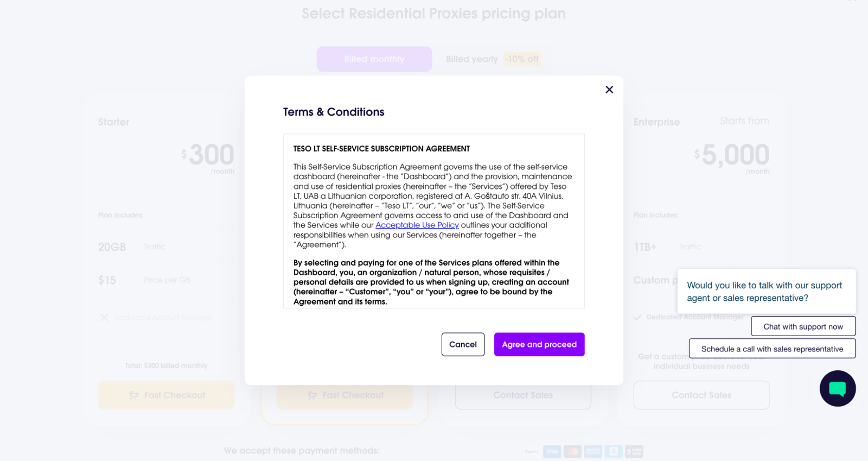Choose Chat with support now
The width and height of the screenshot is (868, 461).
(x=803, y=326)
